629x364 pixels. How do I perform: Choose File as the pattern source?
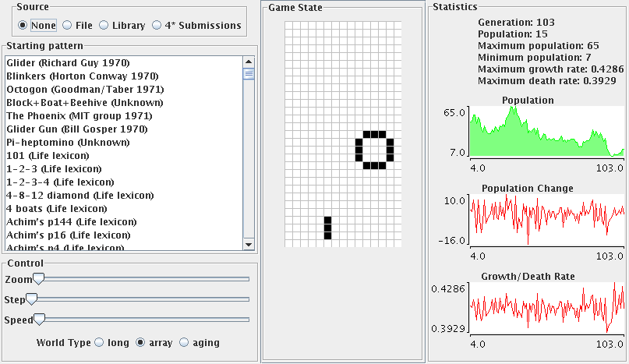point(67,25)
